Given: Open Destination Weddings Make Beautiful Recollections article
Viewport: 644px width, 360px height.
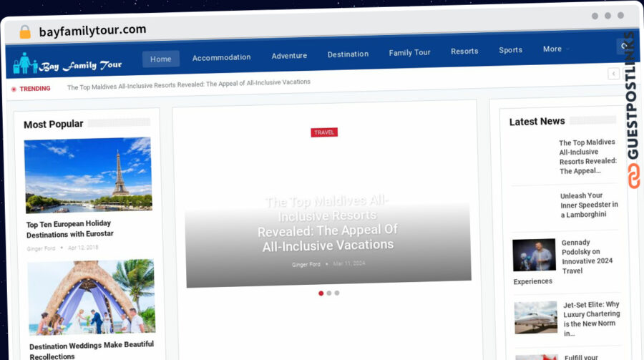Looking at the screenshot, I should pyautogui.click(x=92, y=350).
